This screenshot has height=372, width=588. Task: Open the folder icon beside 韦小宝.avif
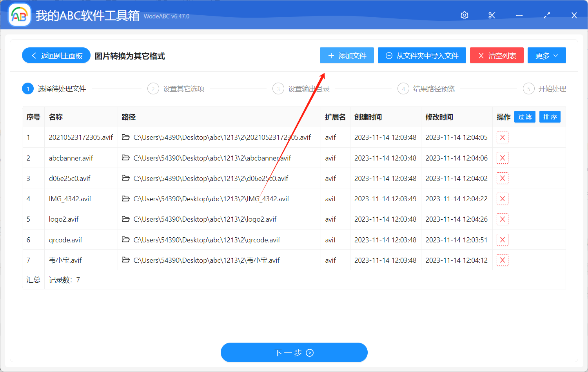(125, 260)
